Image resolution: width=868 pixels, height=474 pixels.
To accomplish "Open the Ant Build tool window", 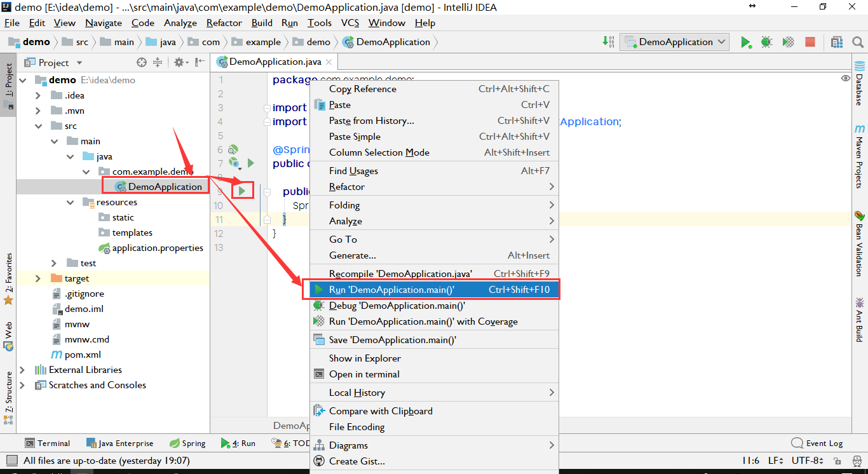I will pyautogui.click(x=860, y=320).
